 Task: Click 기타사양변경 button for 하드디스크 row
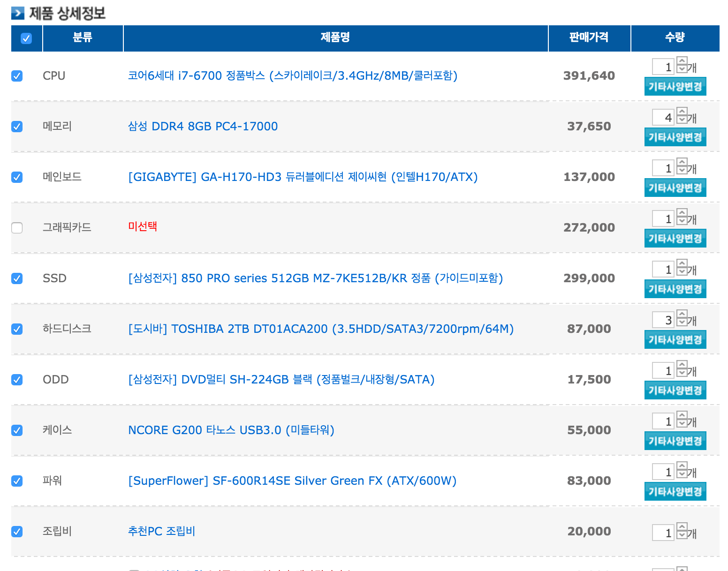(675, 339)
